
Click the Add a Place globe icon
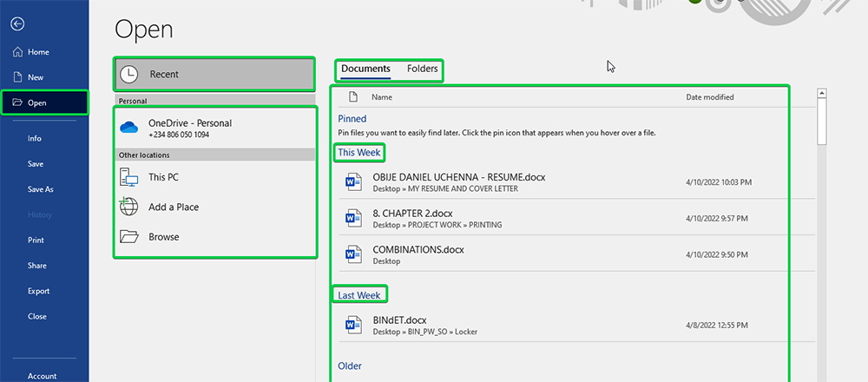(x=129, y=207)
